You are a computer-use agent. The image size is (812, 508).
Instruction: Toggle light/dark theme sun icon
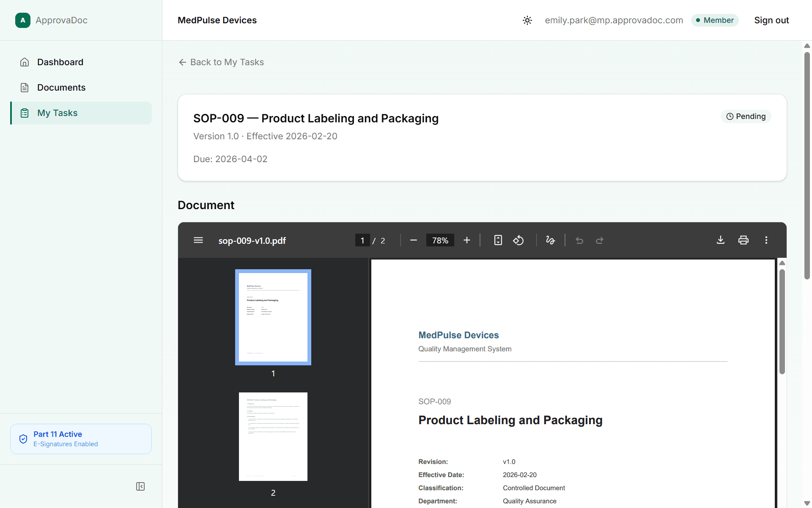coord(527,20)
